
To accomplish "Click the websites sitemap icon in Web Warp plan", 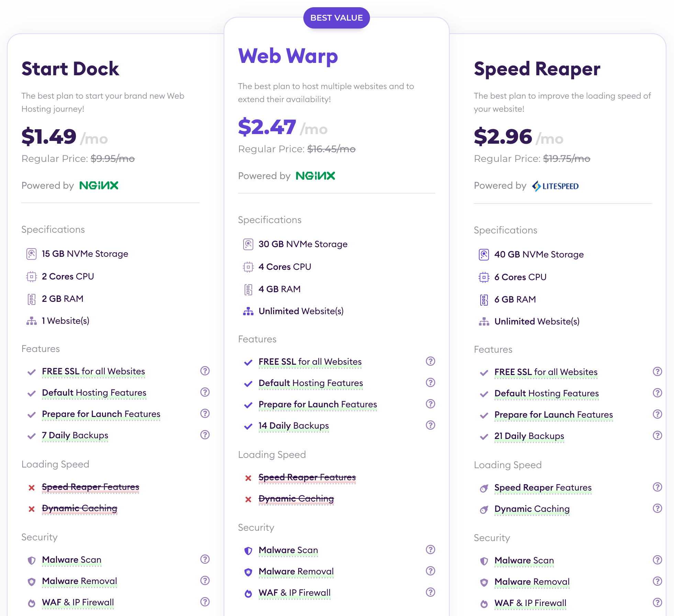I will pyautogui.click(x=248, y=311).
